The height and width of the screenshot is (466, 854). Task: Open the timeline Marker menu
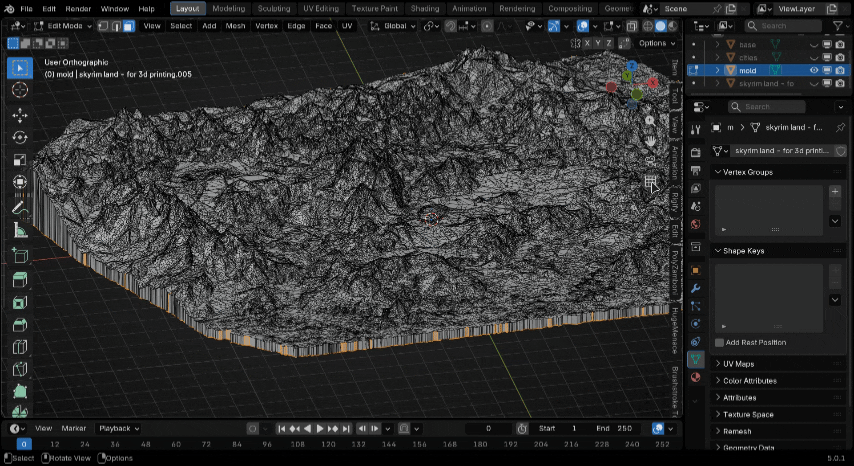[x=74, y=428]
